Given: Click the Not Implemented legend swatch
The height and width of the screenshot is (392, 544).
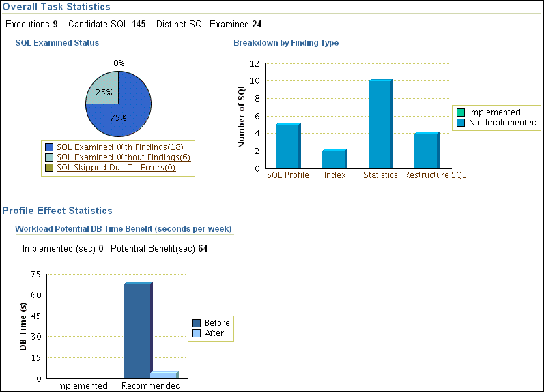Looking at the screenshot, I should click(461, 123).
